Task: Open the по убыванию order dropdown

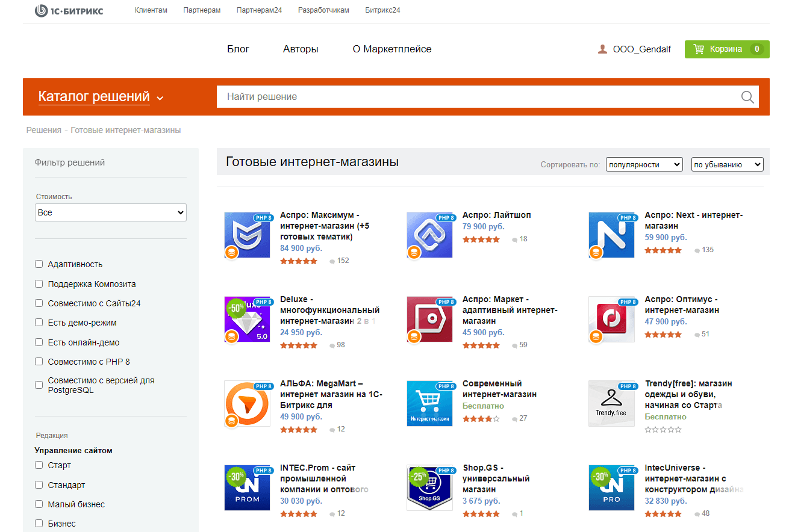Action: (727, 164)
